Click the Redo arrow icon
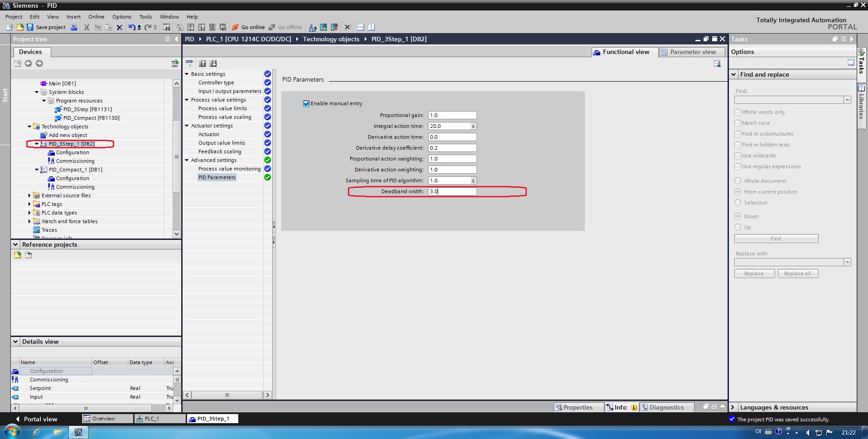The width and height of the screenshot is (868, 439). (148, 27)
